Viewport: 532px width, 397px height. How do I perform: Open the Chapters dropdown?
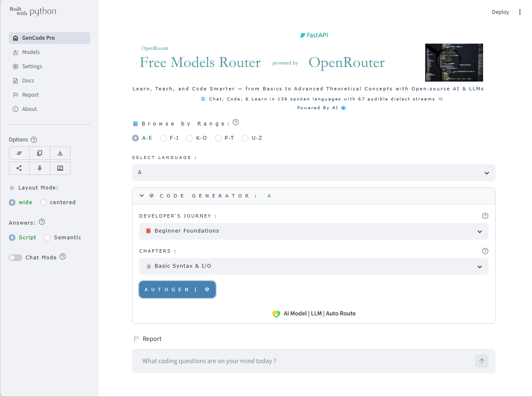[314, 266]
